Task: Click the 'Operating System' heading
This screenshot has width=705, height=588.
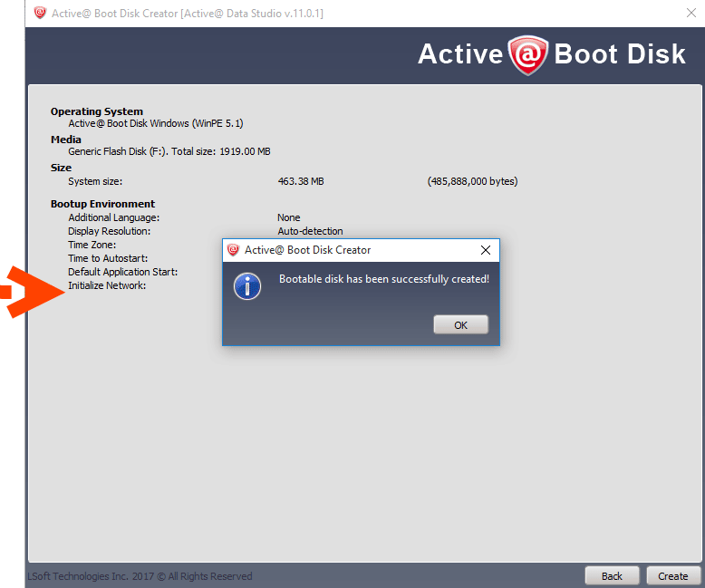Action: point(97,111)
